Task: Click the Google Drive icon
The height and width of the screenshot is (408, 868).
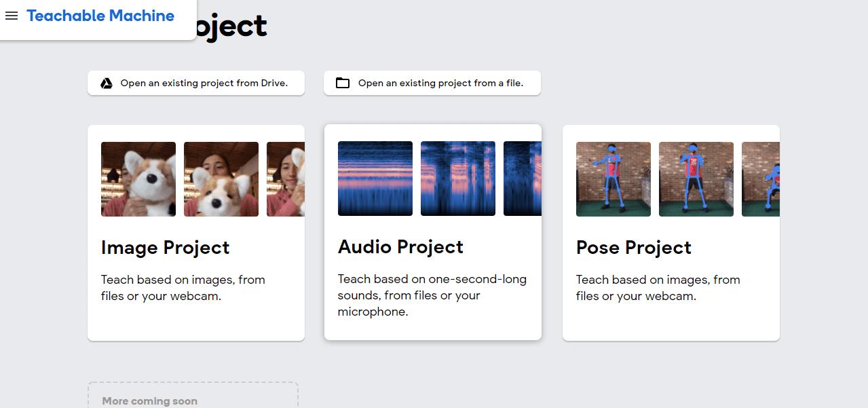Action: 107,83
